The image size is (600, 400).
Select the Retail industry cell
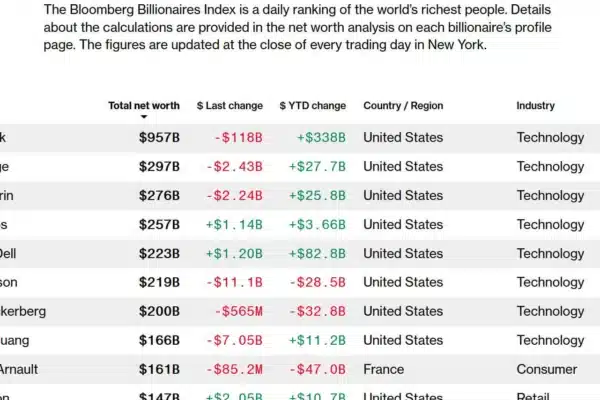(533, 396)
